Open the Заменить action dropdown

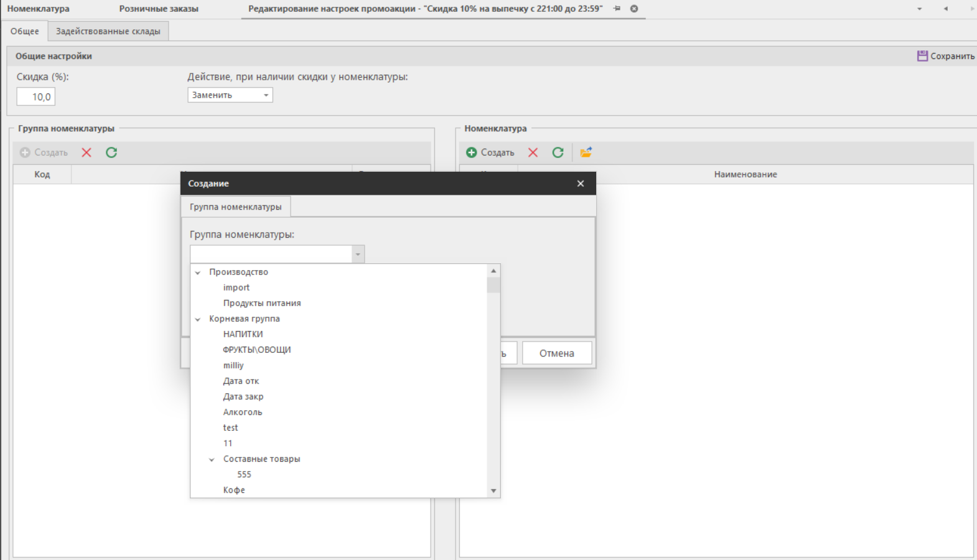(266, 95)
